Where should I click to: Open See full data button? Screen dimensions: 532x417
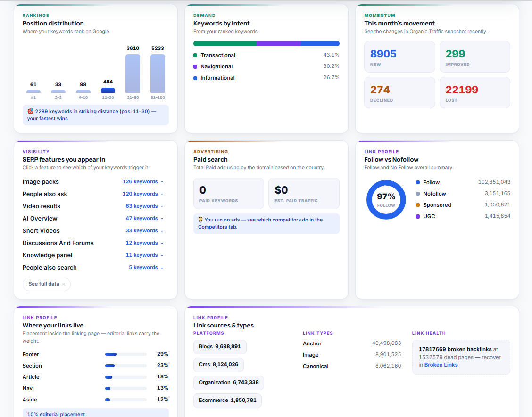pyautogui.click(x=47, y=284)
